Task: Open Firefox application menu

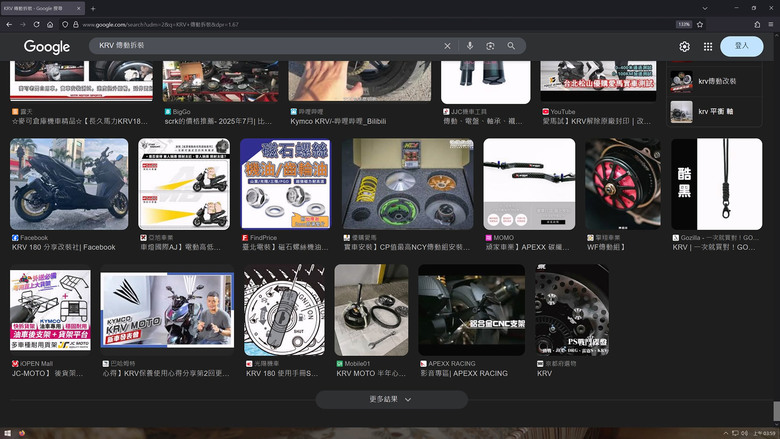Action: 771,24
